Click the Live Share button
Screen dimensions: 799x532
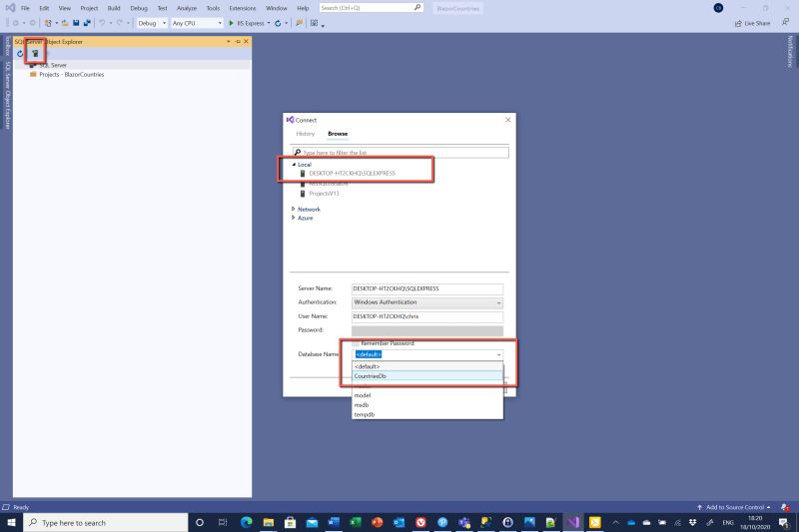(753, 23)
